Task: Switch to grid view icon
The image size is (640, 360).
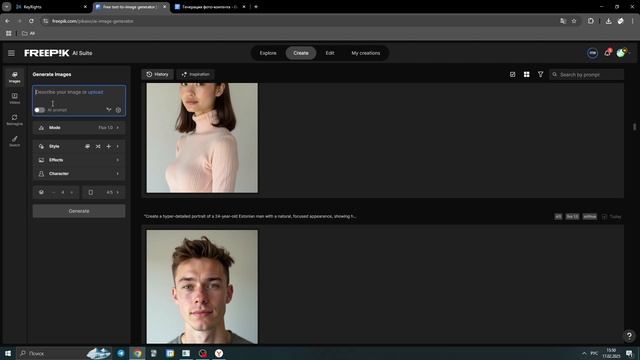Action: point(527,74)
